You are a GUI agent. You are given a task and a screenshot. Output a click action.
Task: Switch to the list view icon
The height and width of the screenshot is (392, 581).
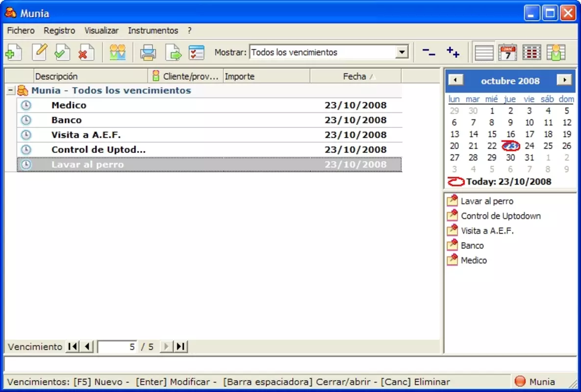484,52
